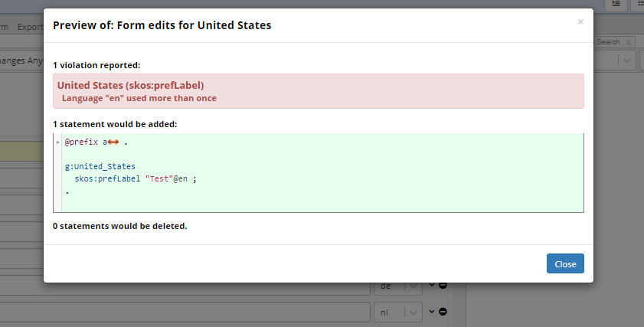Toggle the code fold arrow in gutter

coord(58,142)
